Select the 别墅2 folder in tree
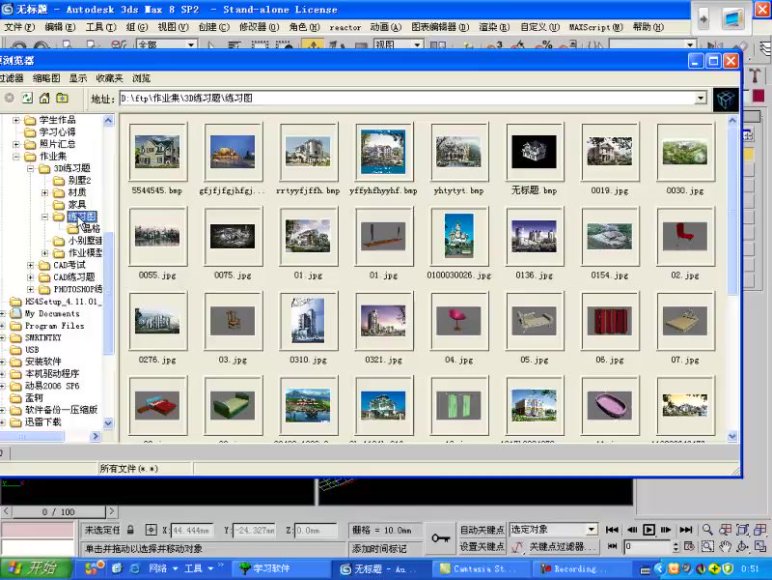The height and width of the screenshot is (580, 772). coord(80,180)
